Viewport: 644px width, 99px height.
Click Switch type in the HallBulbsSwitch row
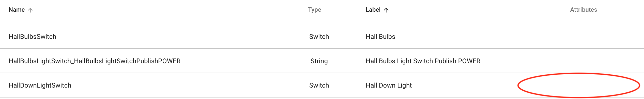click(319, 37)
